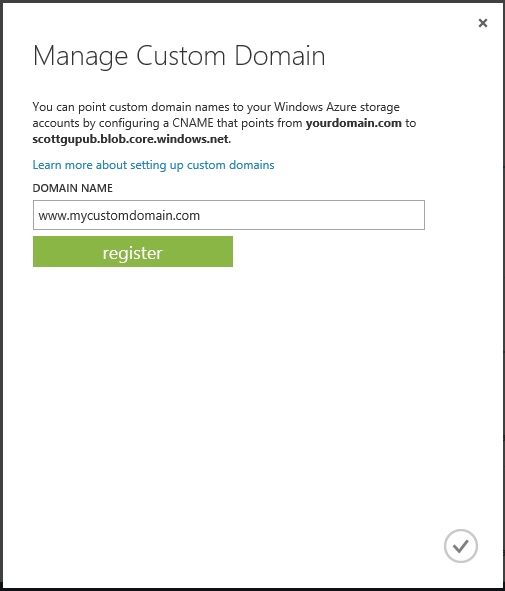Click the words Windows Azure in description

coord(315,107)
